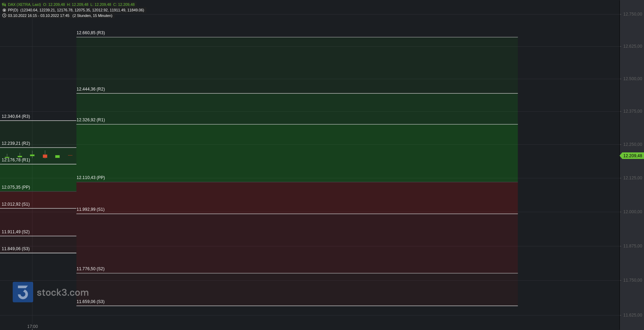Click the DAX (XETRA, Last) title
Viewport: 644px width, 330px height.
point(24,4)
